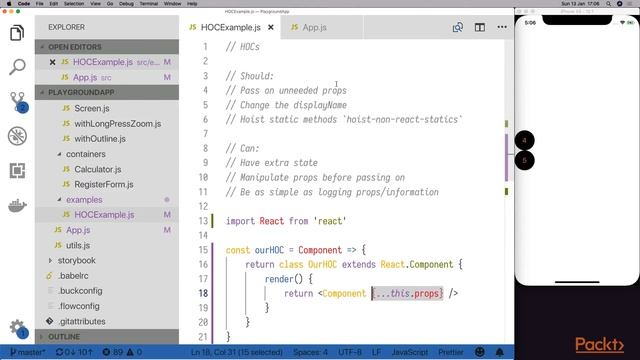Select App.js in Open Editors list

tap(107, 77)
